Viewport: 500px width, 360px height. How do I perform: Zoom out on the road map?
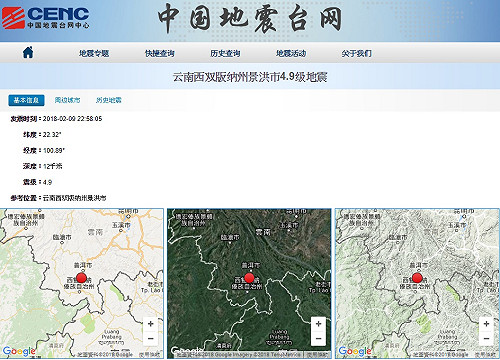150,339
